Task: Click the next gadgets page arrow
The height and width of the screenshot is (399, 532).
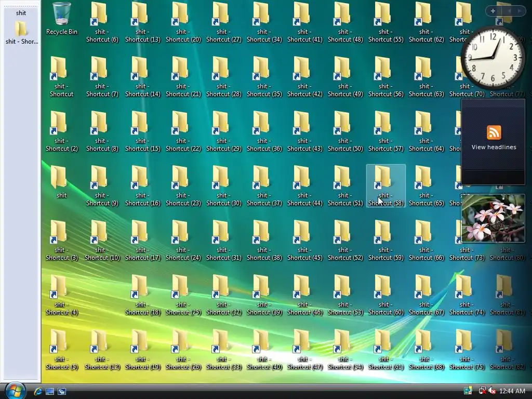Action: [519, 11]
